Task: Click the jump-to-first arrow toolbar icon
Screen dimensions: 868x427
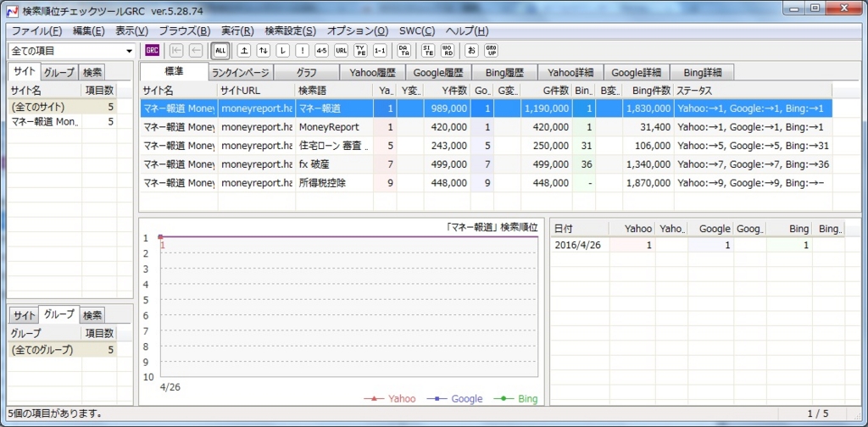Action: pyautogui.click(x=176, y=51)
